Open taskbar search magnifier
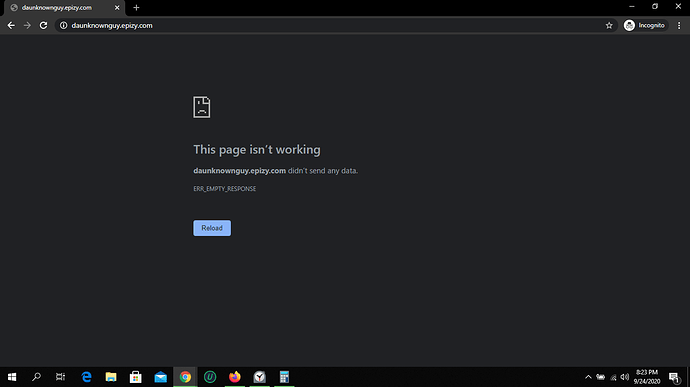 pyautogui.click(x=37, y=377)
